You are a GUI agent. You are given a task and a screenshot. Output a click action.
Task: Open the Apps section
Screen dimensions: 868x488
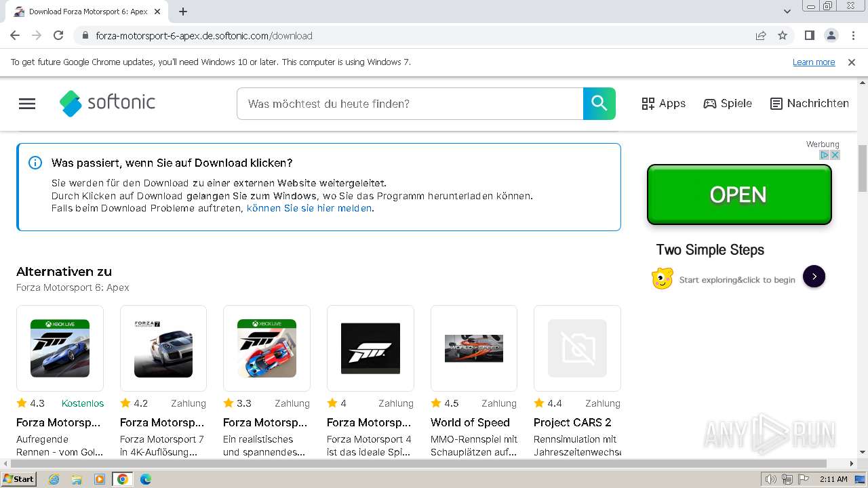click(x=663, y=104)
